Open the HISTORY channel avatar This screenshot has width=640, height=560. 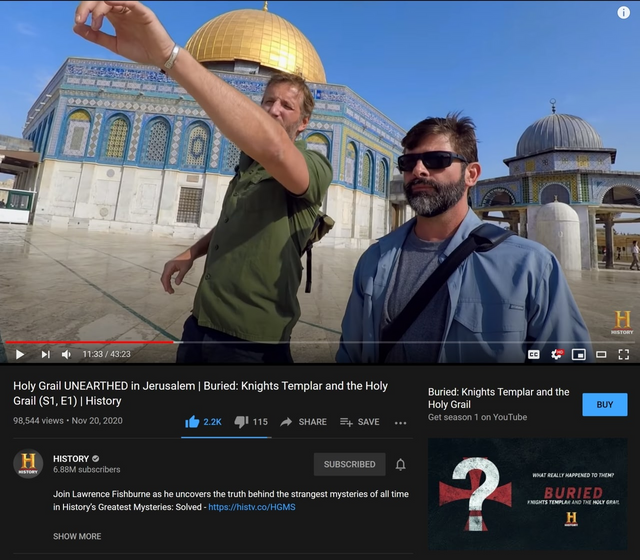pos(28,464)
